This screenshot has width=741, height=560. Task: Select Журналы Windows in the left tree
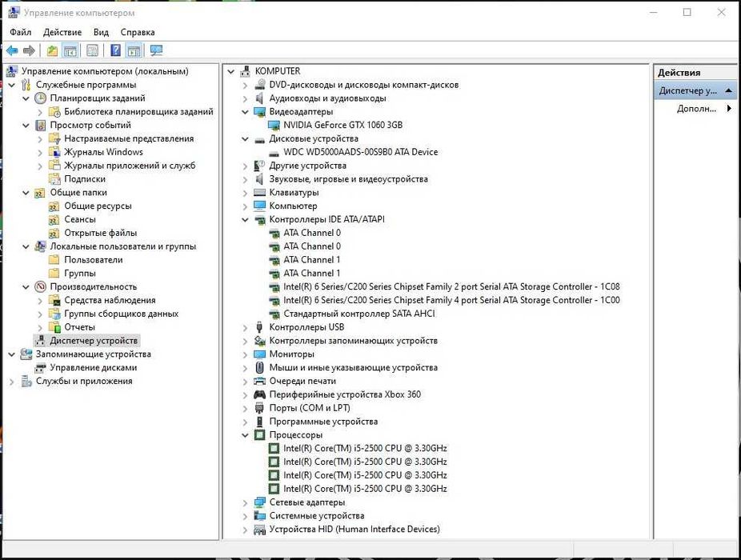103,152
